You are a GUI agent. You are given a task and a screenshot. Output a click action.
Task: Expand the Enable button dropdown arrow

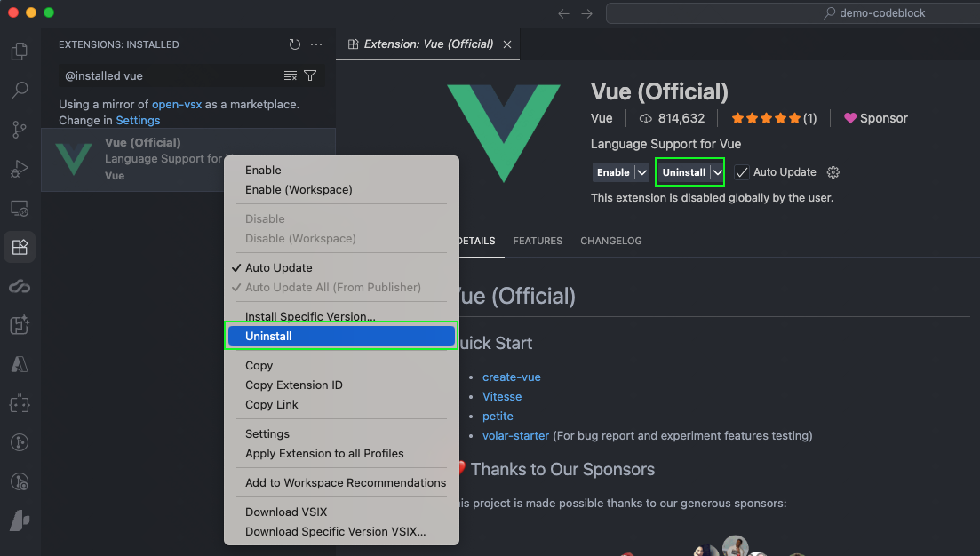(641, 172)
